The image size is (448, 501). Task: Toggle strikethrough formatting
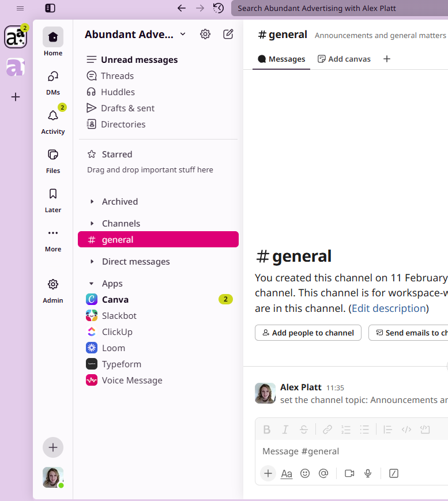pos(304,430)
